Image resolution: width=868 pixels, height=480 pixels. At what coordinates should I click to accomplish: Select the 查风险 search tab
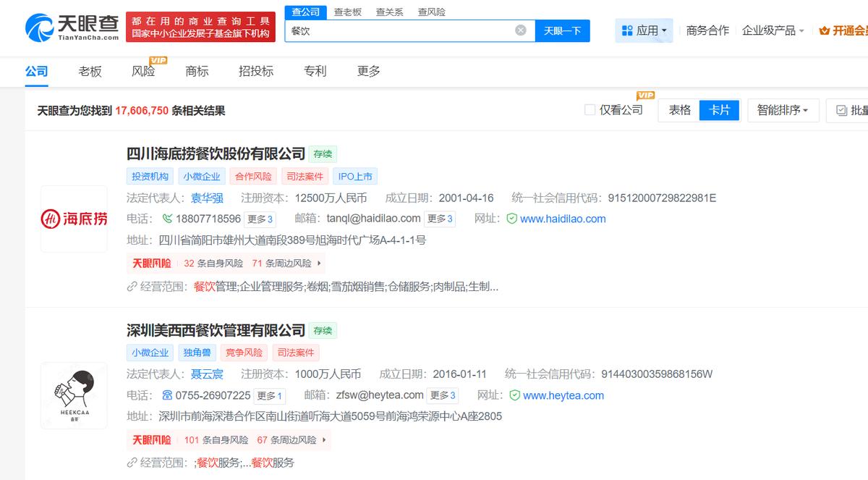431,12
